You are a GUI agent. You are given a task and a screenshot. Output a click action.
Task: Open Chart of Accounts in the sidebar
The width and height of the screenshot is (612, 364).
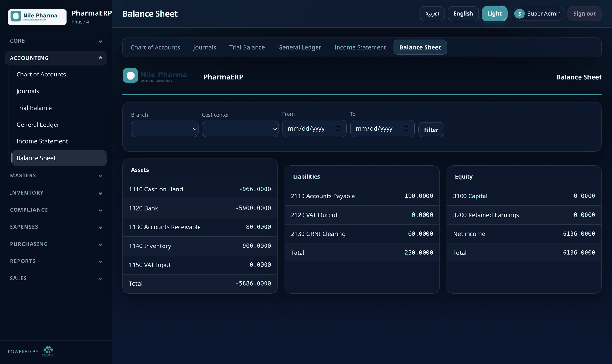[x=59, y=74]
